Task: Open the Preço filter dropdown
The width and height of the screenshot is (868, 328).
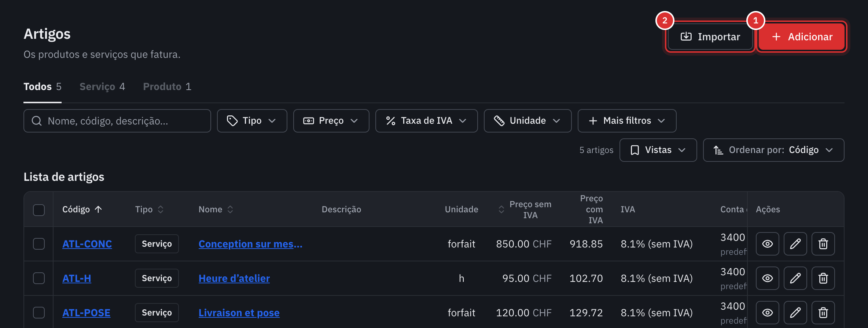Action: tap(331, 121)
